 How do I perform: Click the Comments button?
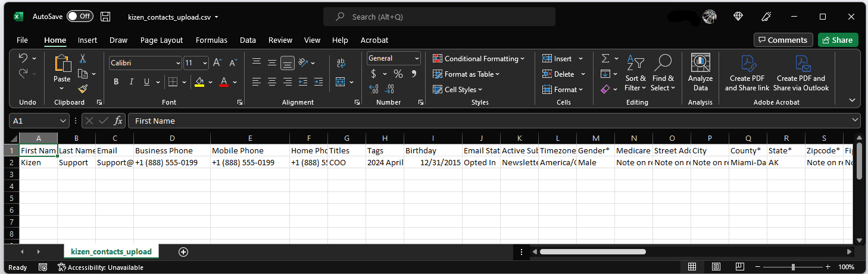(783, 40)
